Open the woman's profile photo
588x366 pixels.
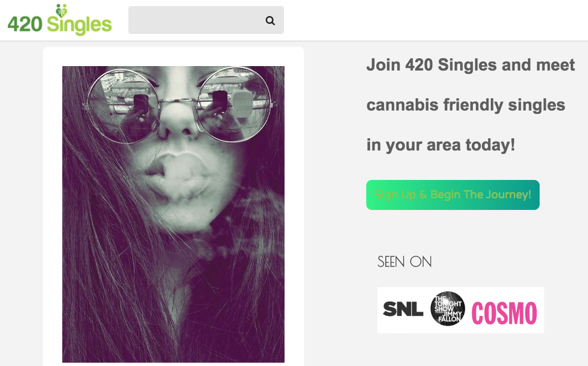[x=173, y=214]
